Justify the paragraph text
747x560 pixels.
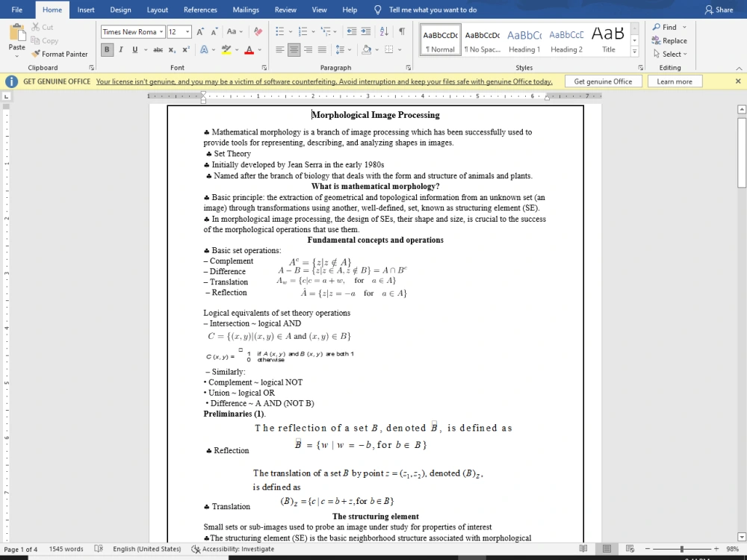(x=322, y=49)
